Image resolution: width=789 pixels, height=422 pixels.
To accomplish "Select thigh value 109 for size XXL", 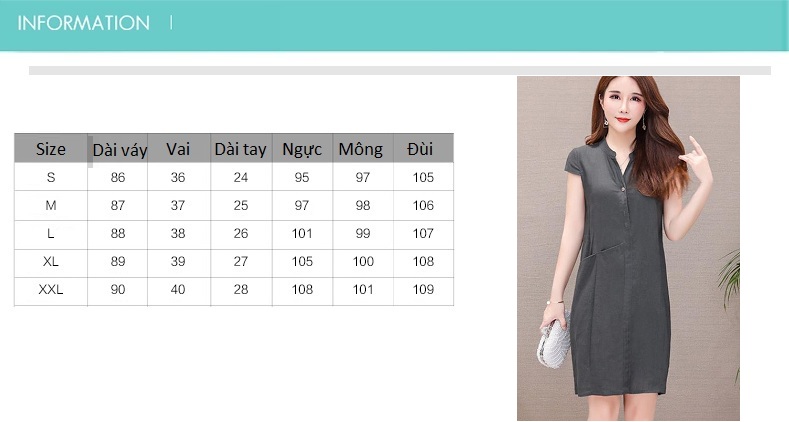I will [x=423, y=289].
